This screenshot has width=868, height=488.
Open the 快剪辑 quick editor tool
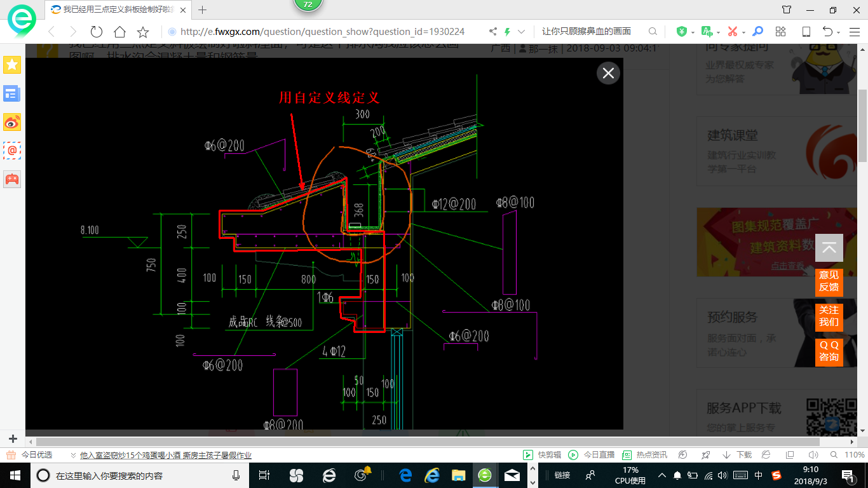click(x=542, y=455)
